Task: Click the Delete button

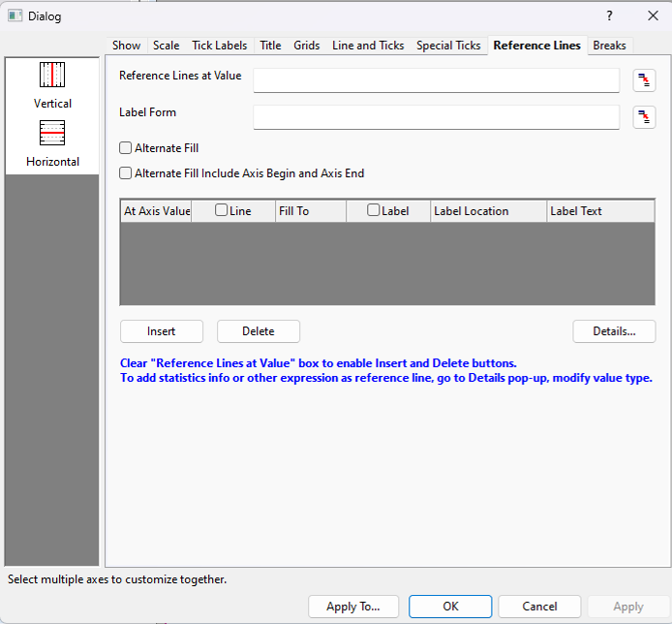Action: [x=259, y=331]
